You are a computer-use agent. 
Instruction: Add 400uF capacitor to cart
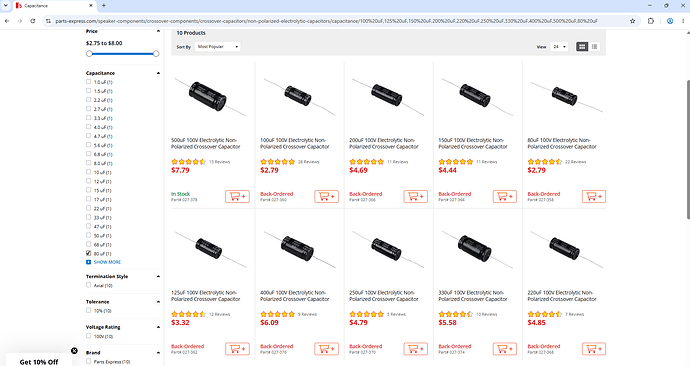(x=326, y=349)
